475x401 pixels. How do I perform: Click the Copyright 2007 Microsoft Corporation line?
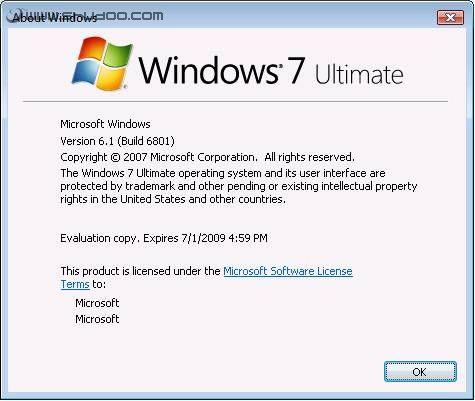207,157
